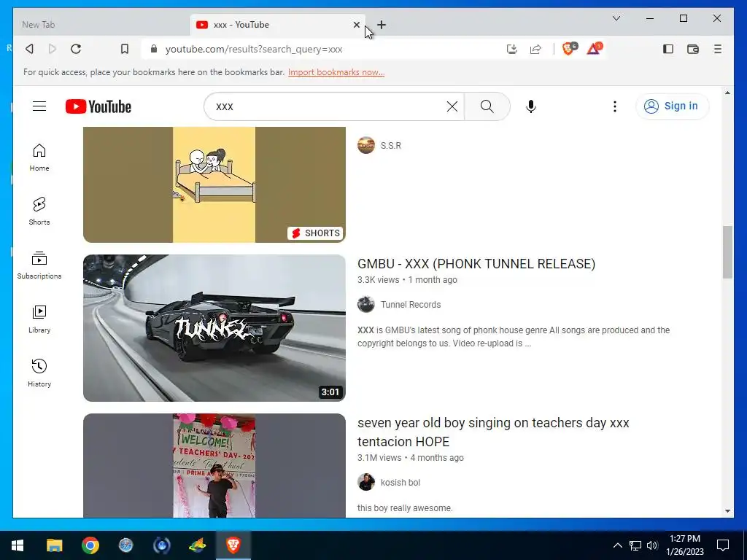Open GMBU - XXX (PHONK TUNNEL RELEASE) title
Screen dimensions: 747x560
pos(476,264)
